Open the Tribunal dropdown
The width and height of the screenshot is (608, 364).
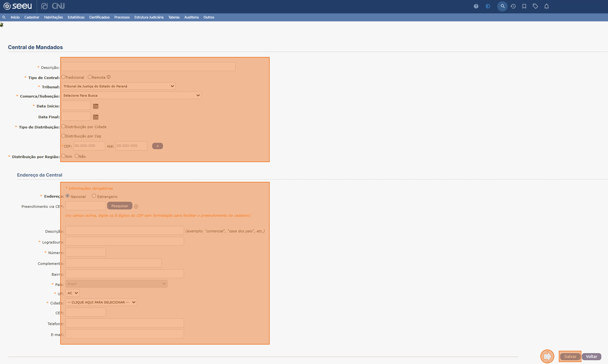pos(118,86)
